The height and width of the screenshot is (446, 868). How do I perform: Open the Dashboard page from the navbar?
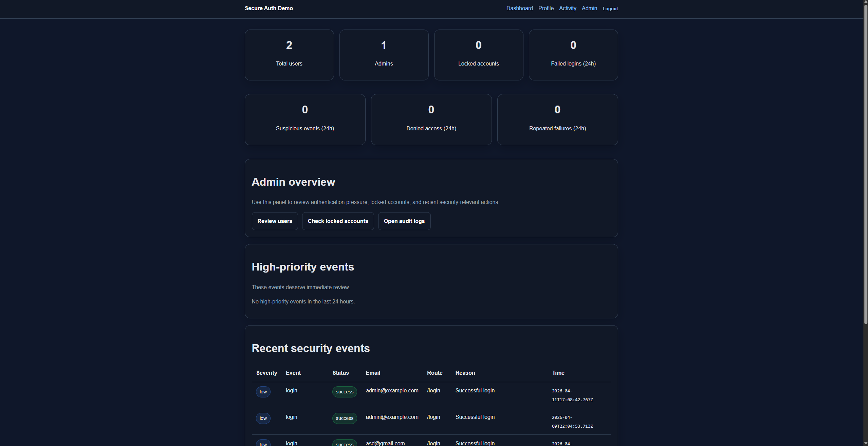click(519, 8)
